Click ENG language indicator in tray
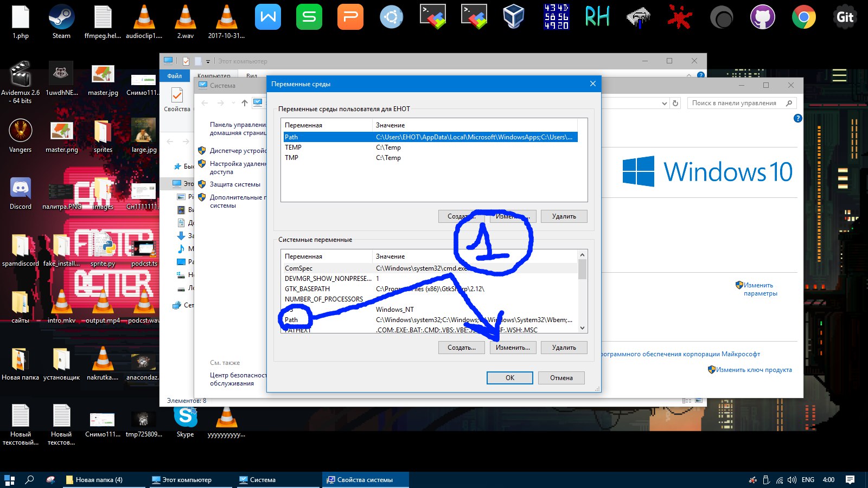868x488 pixels. click(808, 480)
